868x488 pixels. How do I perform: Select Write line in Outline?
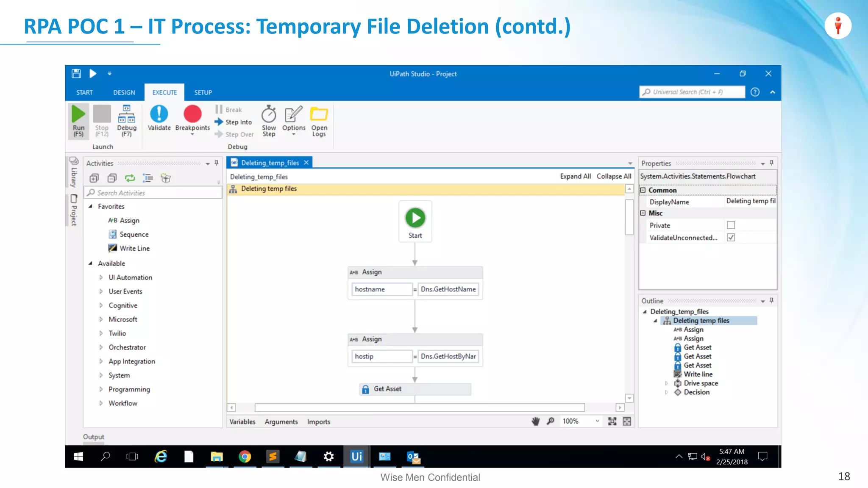pyautogui.click(x=693, y=374)
